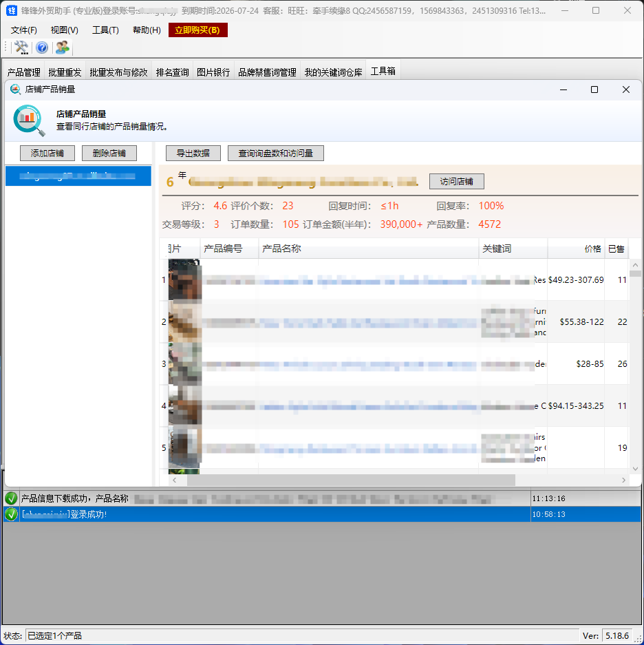The height and width of the screenshot is (645, 644).
Task: Click the 删除店铺 button
Action: coord(109,154)
